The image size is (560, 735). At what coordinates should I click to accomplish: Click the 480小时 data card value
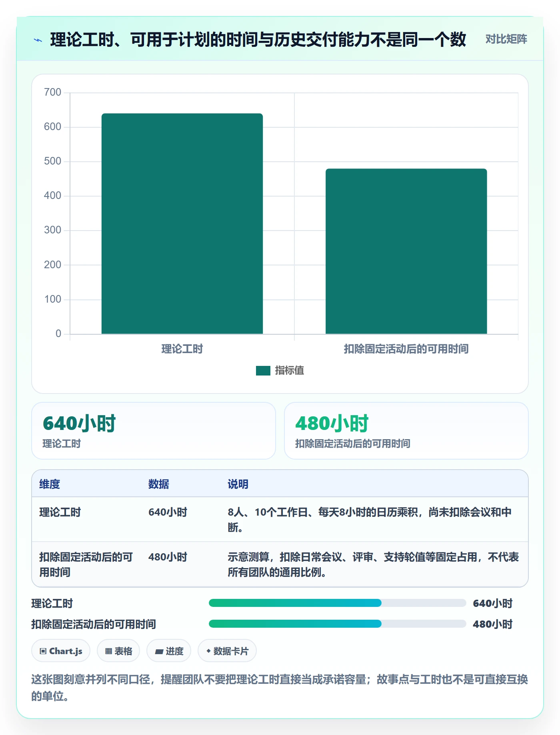click(332, 423)
